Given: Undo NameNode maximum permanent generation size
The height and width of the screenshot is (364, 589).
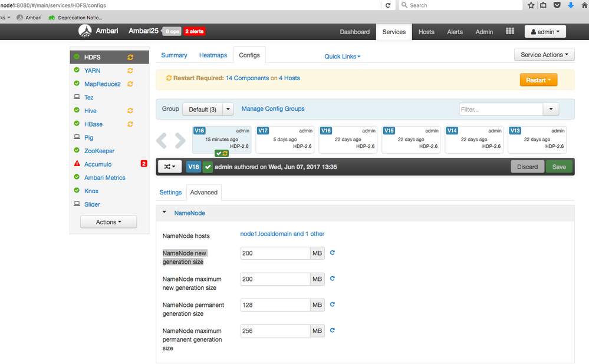Looking at the screenshot, I should [x=333, y=330].
